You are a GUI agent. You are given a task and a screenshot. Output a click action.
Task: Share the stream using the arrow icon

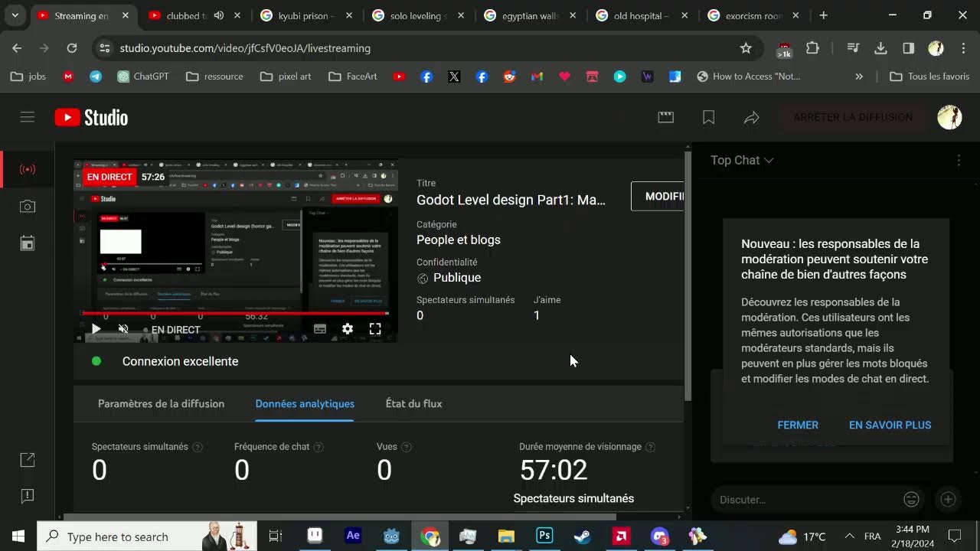(x=752, y=117)
